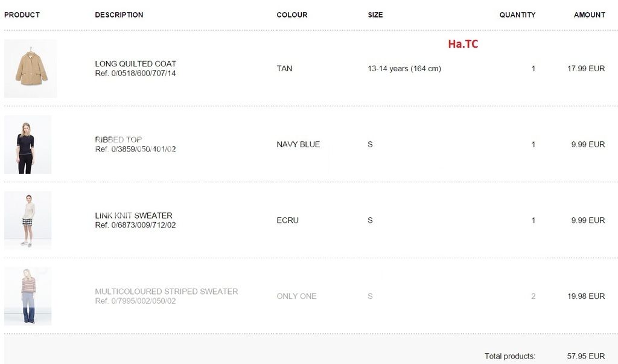The image size is (618, 364).
Task: Click the tan quilted coat thumbnail
Action: point(30,68)
